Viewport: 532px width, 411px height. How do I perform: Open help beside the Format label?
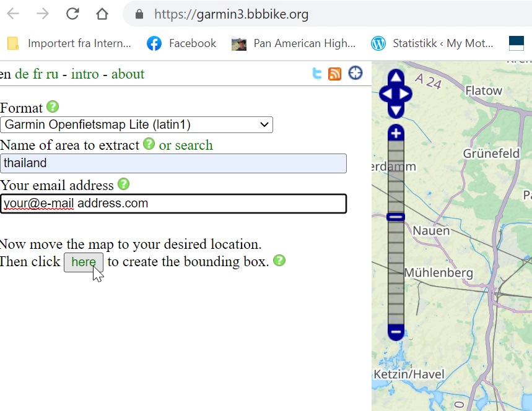(x=53, y=106)
